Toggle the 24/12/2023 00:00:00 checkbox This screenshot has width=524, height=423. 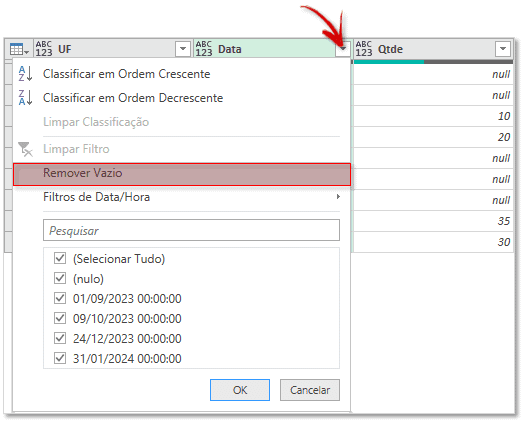coord(60,338)
